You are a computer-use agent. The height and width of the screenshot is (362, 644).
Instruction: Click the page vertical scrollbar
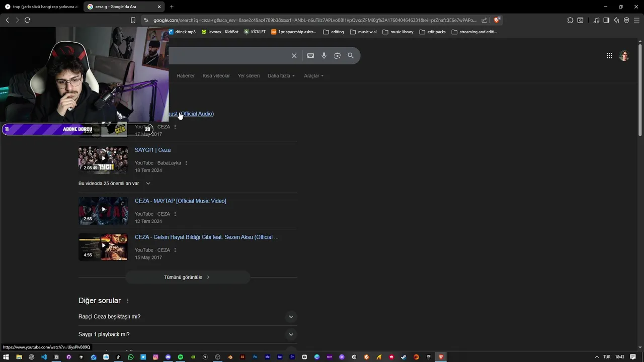(x=640, y=90)
